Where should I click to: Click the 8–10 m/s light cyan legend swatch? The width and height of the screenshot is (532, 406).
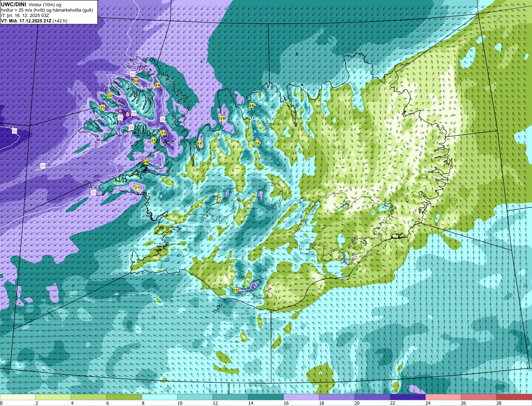click(160, 397)
